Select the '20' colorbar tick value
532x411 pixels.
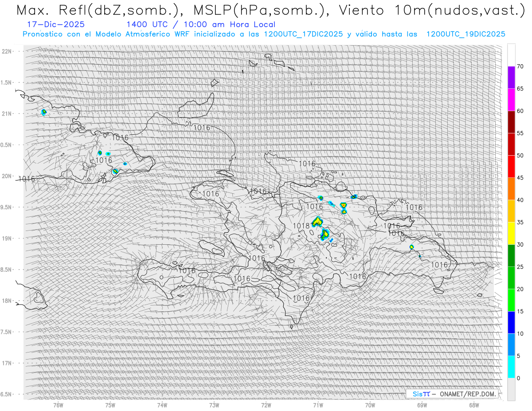(520, 289)
